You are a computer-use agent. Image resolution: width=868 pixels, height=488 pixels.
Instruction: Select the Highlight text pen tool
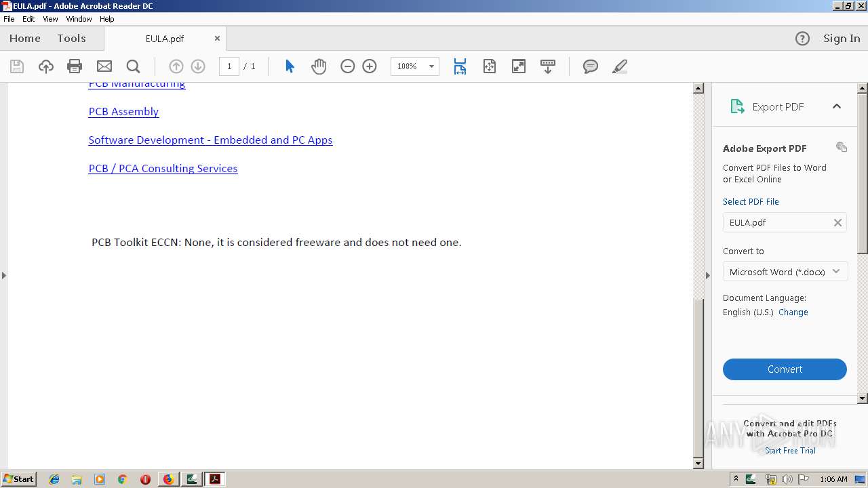click(x=619, y=66)
